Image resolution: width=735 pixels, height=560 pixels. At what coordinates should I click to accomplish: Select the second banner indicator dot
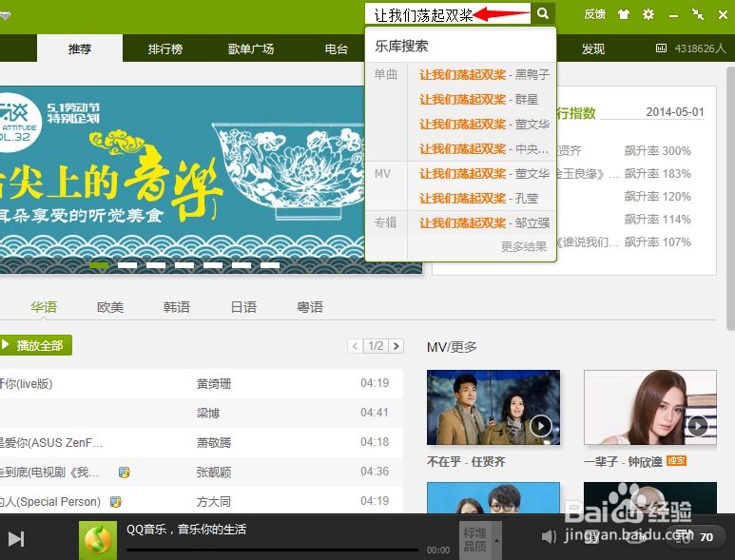point(127,264)
